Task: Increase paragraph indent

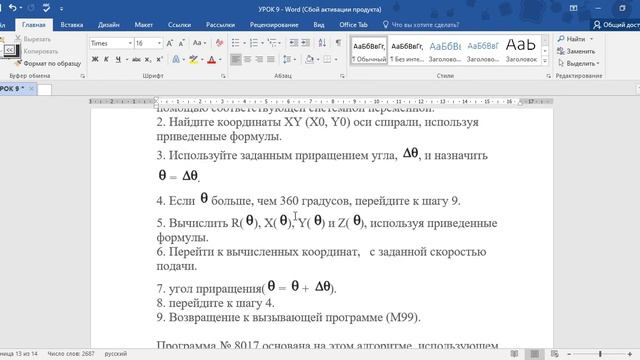Action: [306, 43]
